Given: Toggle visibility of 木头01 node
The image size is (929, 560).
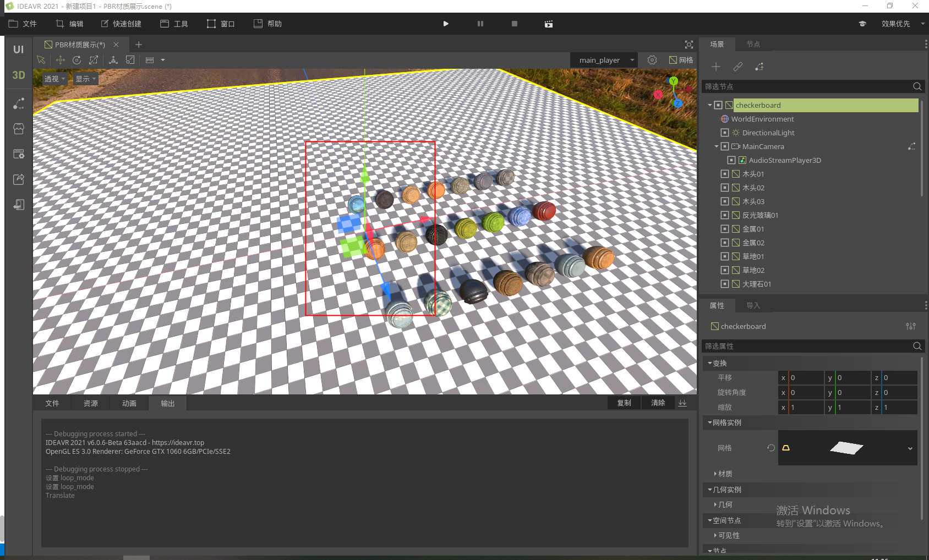Looking at the screenshot, I should pos(725,174).
